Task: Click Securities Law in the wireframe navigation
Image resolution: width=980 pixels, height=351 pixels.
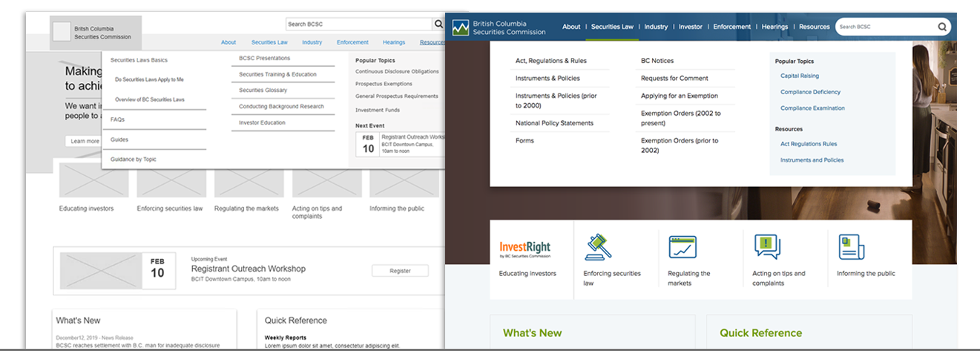Action: [x=269, y=42]
